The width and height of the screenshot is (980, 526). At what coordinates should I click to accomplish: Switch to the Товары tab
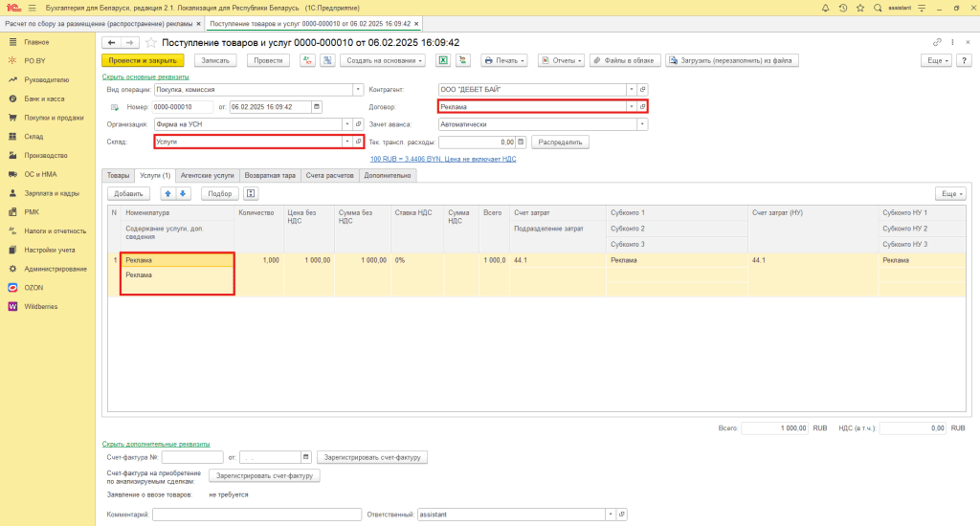[x=118, y=176]
